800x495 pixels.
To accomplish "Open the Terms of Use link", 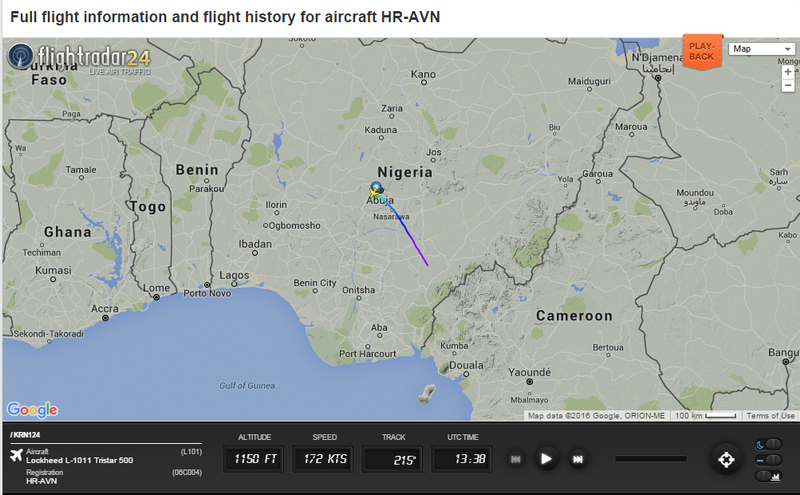I will coord(770,416).
